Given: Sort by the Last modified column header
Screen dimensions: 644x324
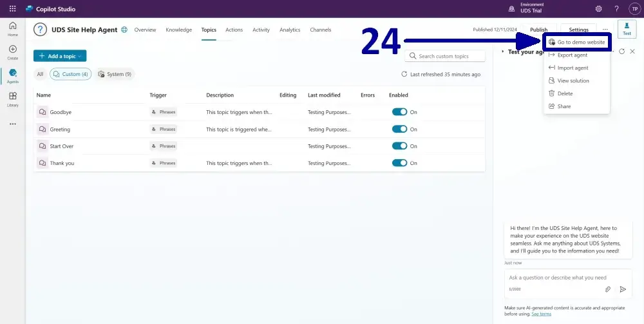Looking at the screenshot, I should (x=324, y=95).
